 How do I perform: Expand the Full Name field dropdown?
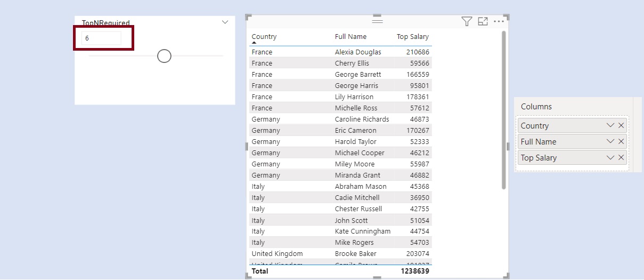610,142
